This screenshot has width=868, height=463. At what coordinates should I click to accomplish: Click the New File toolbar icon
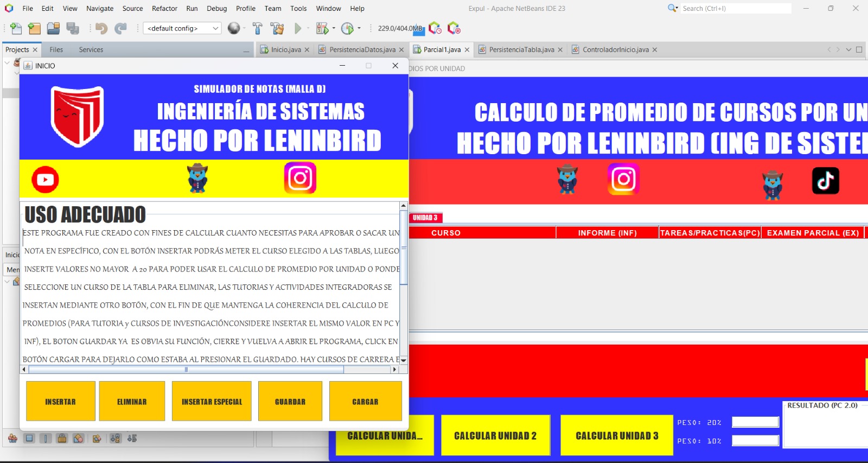click(x=16, y=28)
